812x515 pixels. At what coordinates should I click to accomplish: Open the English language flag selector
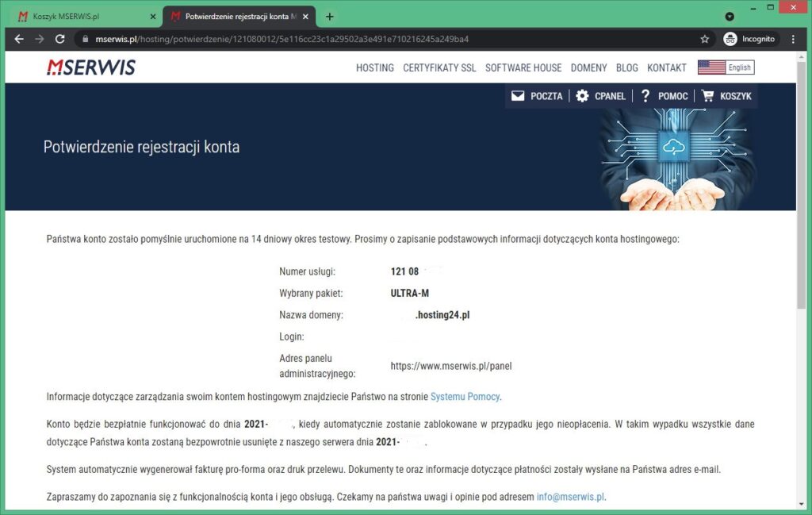[x=724, y=67]
